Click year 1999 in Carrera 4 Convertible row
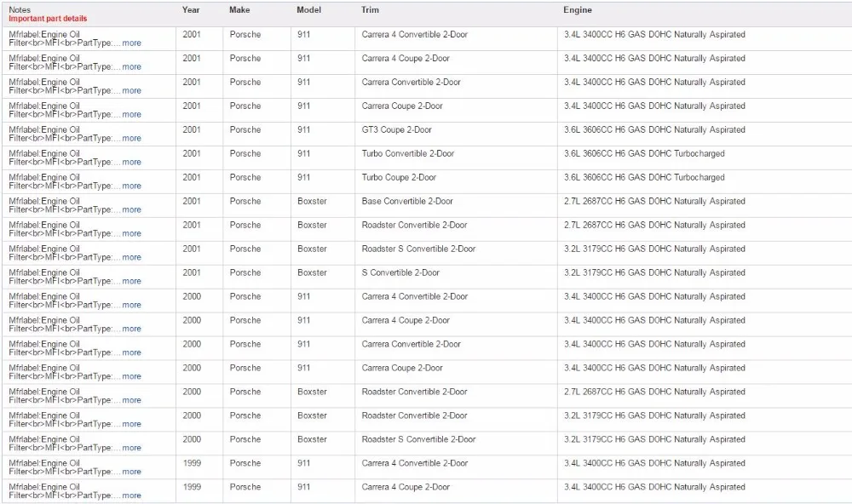Viewport: 852px width, 504px height. coord(191,463)
